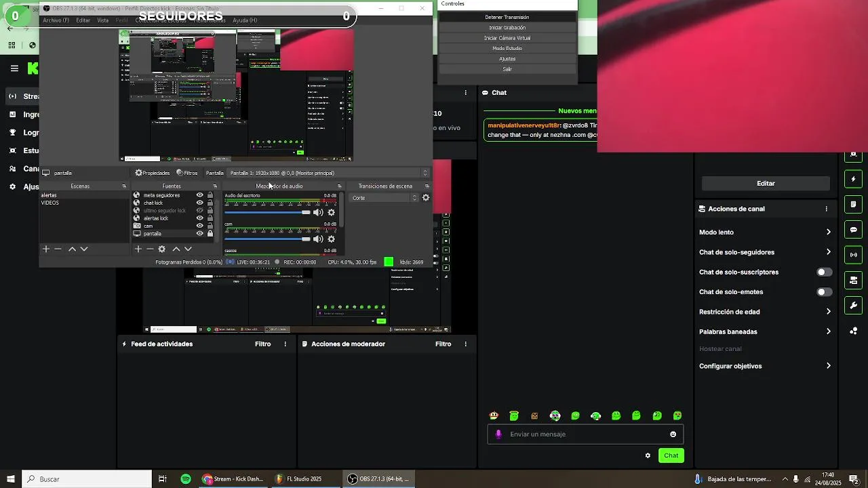
Task: Open Spotify from the Windows taskbar
Action: (186, 479)
